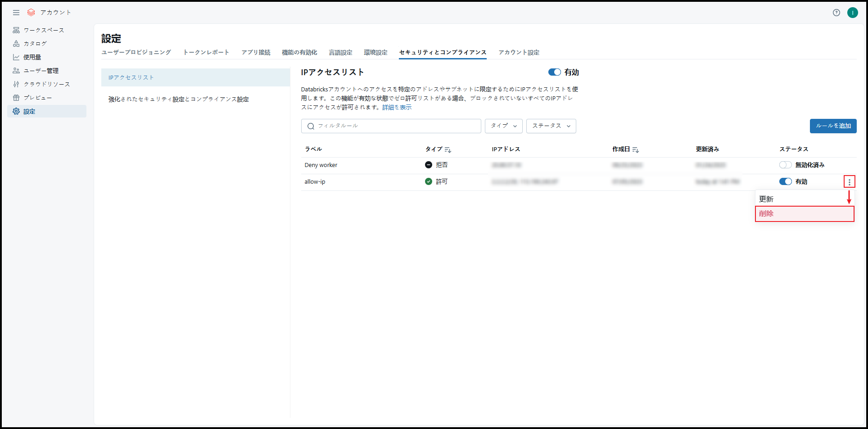Screen dimensions: 868x429
Task: Open the user avatar menu
Action: point(852,13)
